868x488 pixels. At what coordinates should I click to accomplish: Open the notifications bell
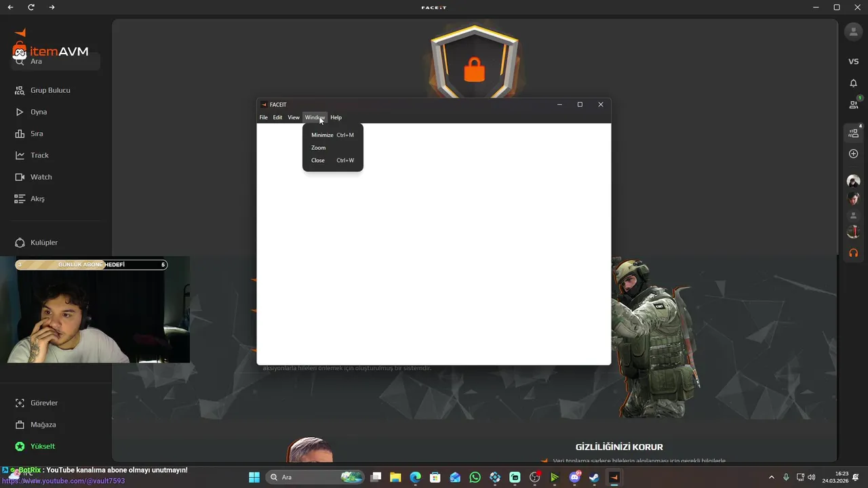[x=853, y=83]
